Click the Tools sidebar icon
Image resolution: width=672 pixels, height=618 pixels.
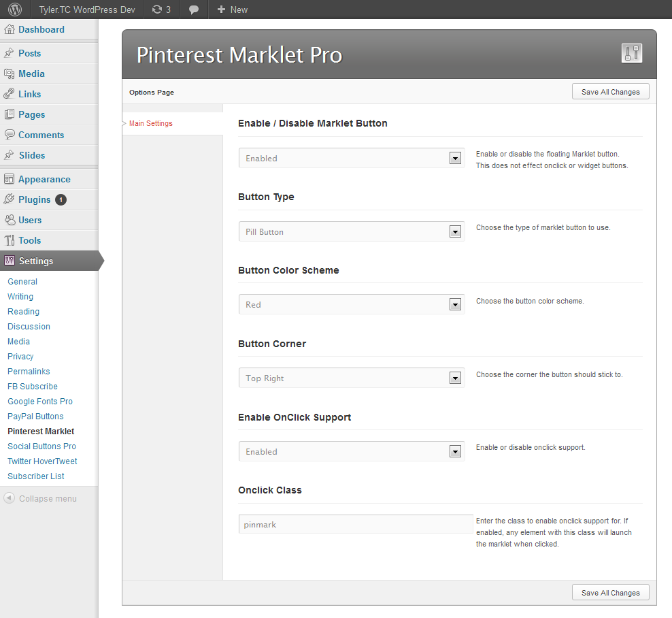click(9, 240)
